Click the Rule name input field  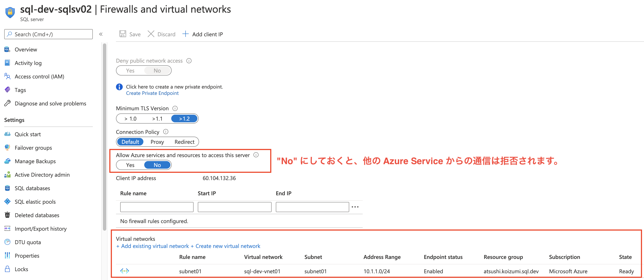pyautogui.click(x=157, y=207)
